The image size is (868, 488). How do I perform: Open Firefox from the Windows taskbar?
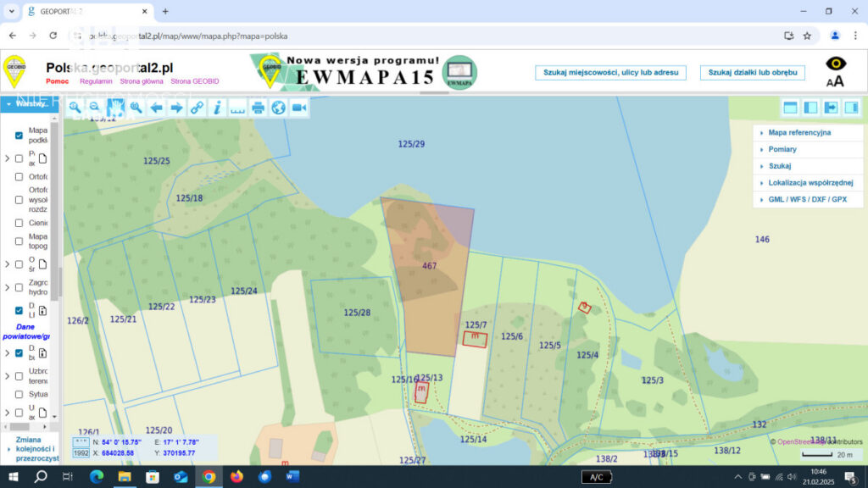[236, 477]
